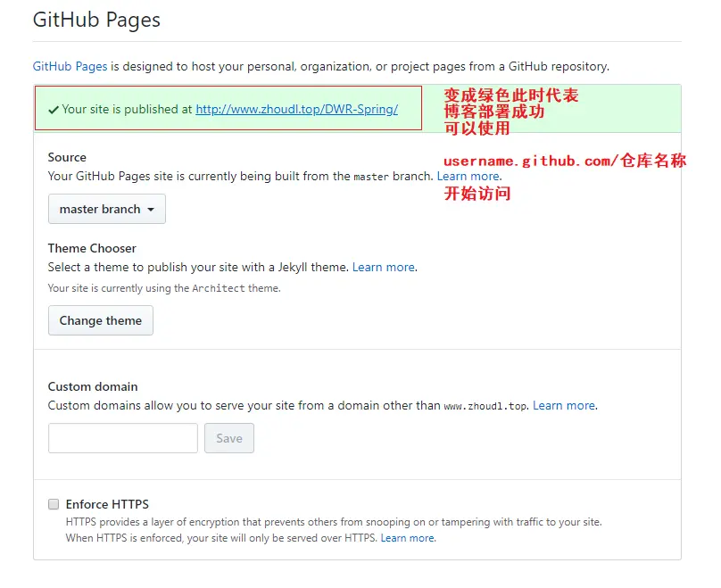
Task: Click the 'Custom domain' heading
Action: coord(93,386)
